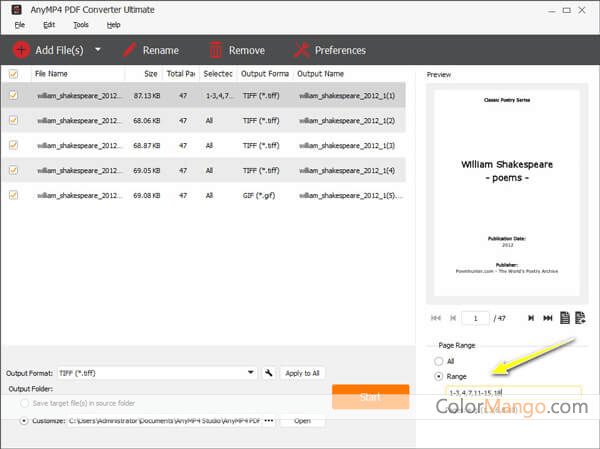This screenshot has height=449, width=600.
Task: Select the All page range option
Action: tap(438, 360)
